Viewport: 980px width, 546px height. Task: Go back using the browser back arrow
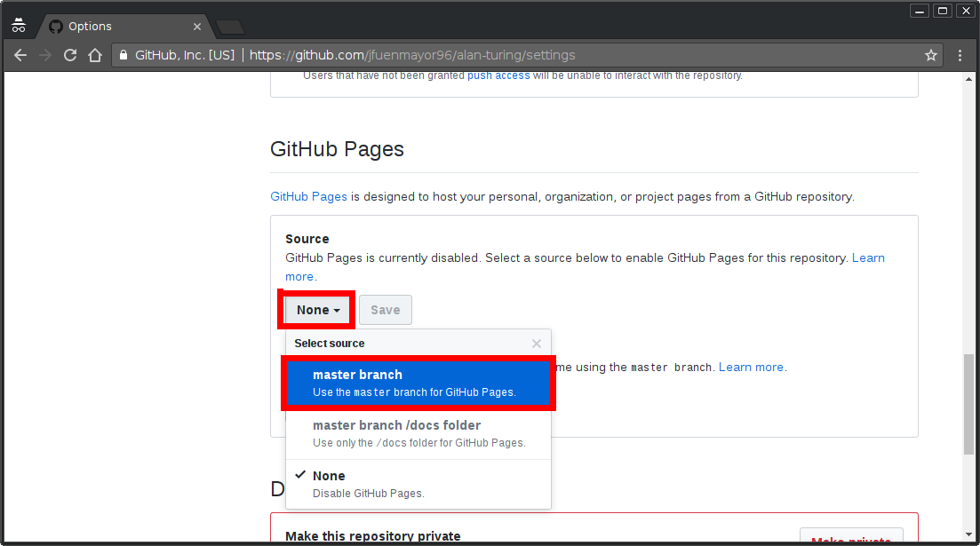click(20, 55)
